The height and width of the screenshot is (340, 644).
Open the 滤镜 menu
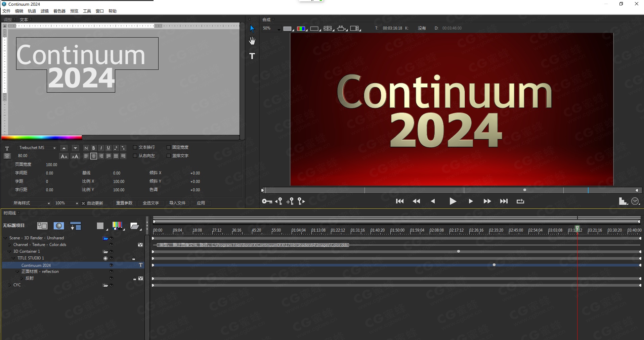(x=45, y=11)
